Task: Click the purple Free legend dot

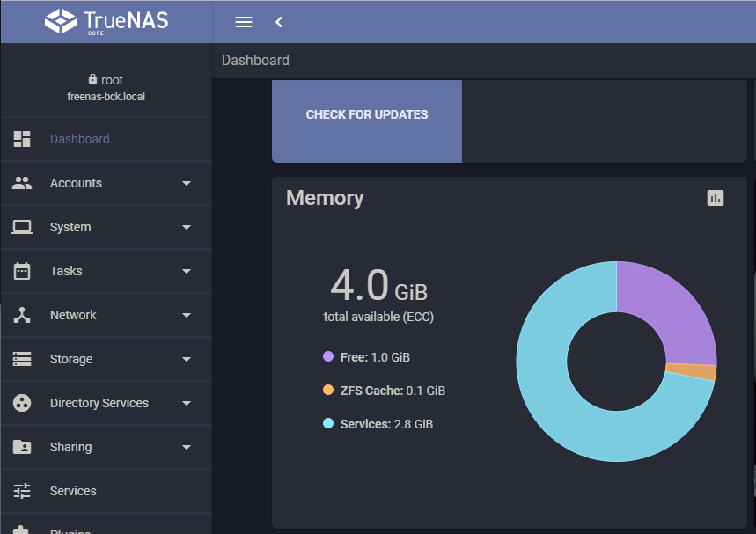Action: pyautogui.click(x=328, y=356)
